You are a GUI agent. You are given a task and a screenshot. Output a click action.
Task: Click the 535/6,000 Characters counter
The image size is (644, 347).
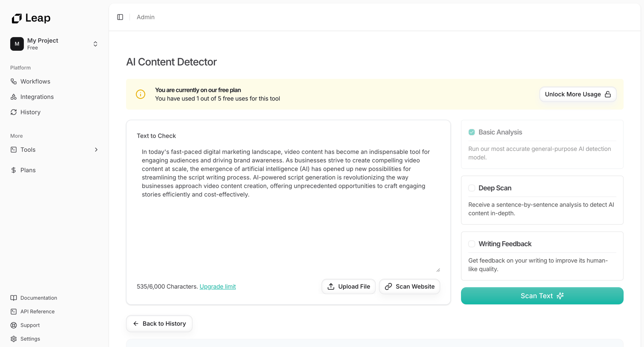(x=167, y=286)
